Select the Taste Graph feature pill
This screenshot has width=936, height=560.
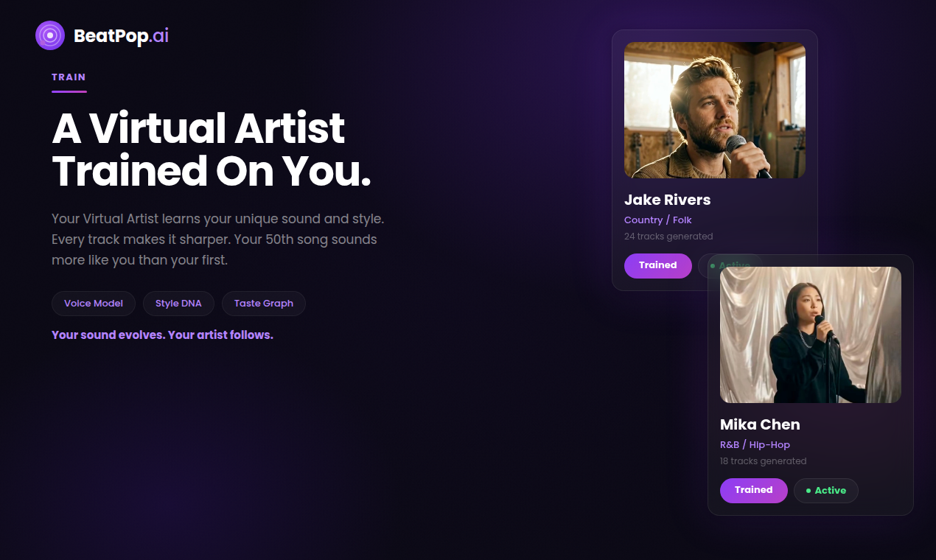pyautogui.click(x=263, y=303)
